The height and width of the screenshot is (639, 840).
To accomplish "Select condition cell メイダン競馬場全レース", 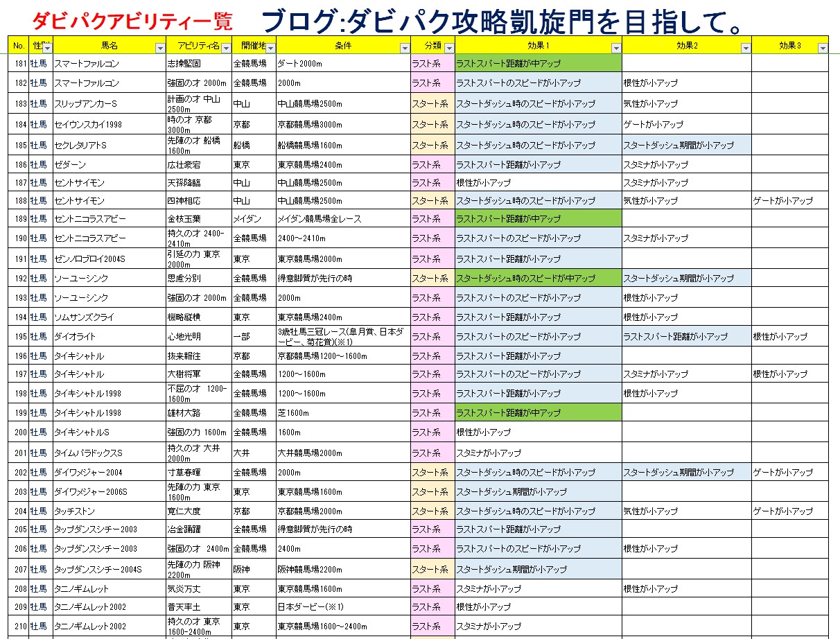I will pyautogui.click(x=343, y=219).
